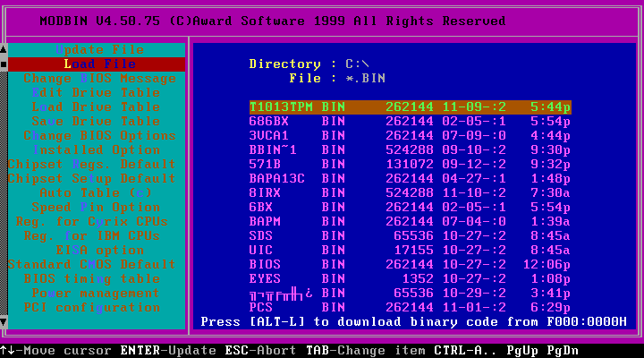Select file BBIN~1 BIN

pos(410,150)
